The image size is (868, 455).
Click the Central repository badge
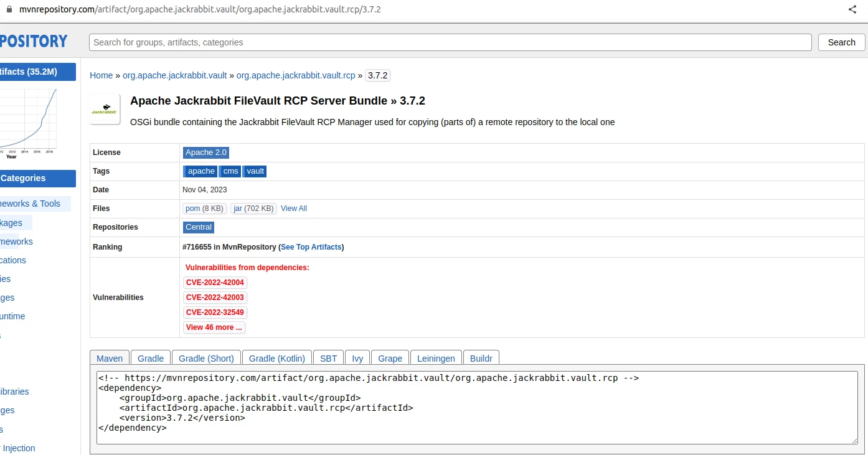click(199, 227)
